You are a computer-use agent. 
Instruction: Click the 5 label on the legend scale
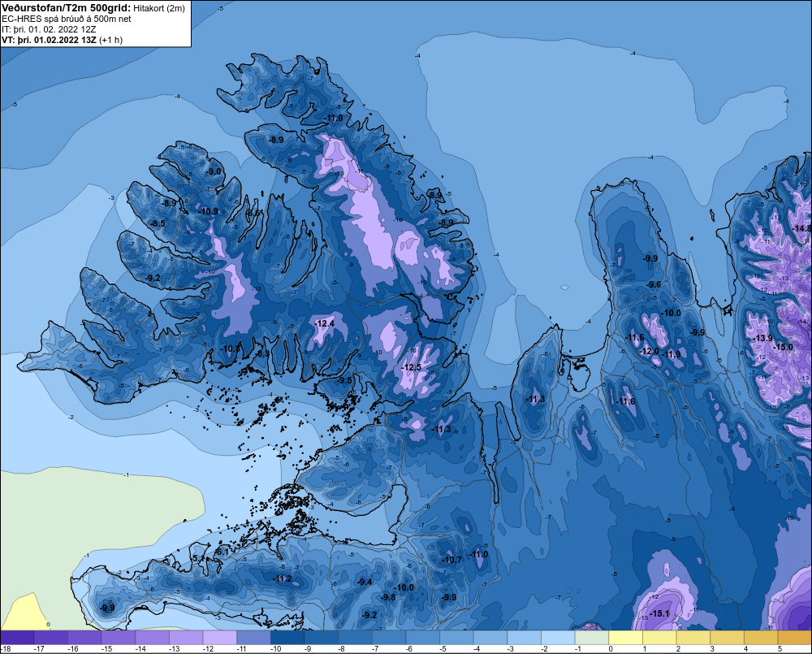tap(780, 649)
